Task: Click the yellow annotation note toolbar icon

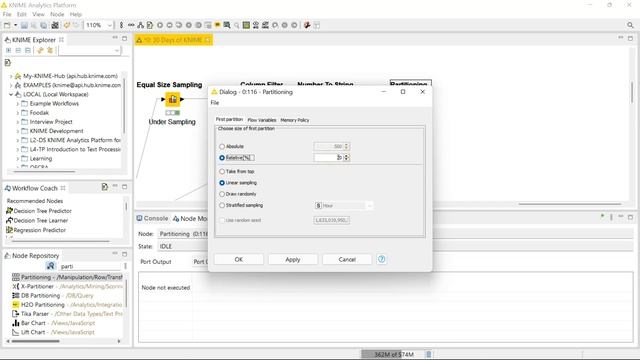Action: [x=218, y=25]
